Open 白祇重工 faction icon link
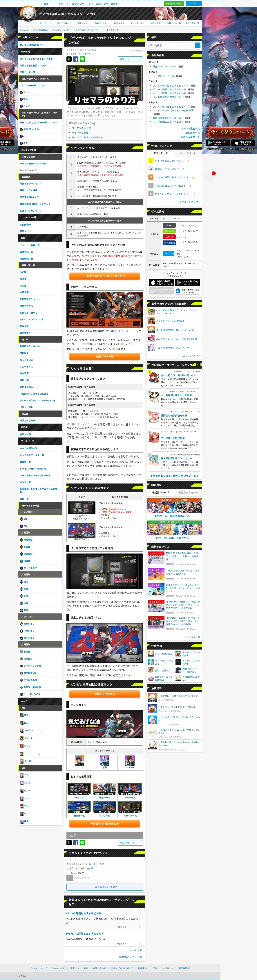Screen dimensions: 257x980 21,659
